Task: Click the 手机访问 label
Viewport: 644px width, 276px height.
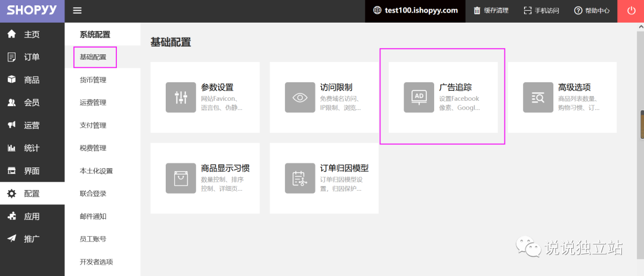Action: 547,11
